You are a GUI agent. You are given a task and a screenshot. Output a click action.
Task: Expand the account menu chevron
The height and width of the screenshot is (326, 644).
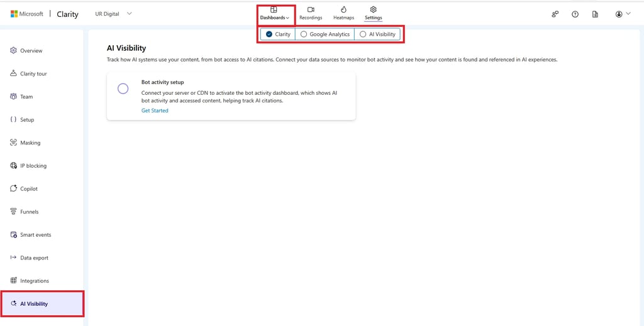(x=628, y=14)
